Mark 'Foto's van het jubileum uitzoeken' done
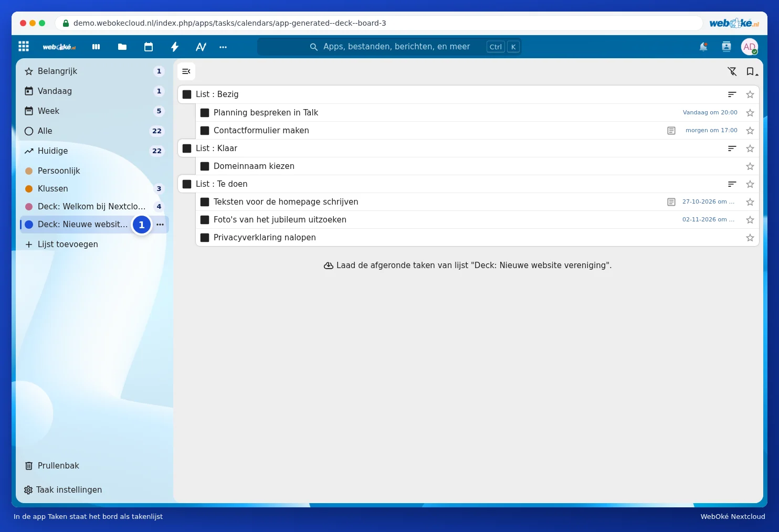This screenshot has height=532, width=779. click(205, 220)
